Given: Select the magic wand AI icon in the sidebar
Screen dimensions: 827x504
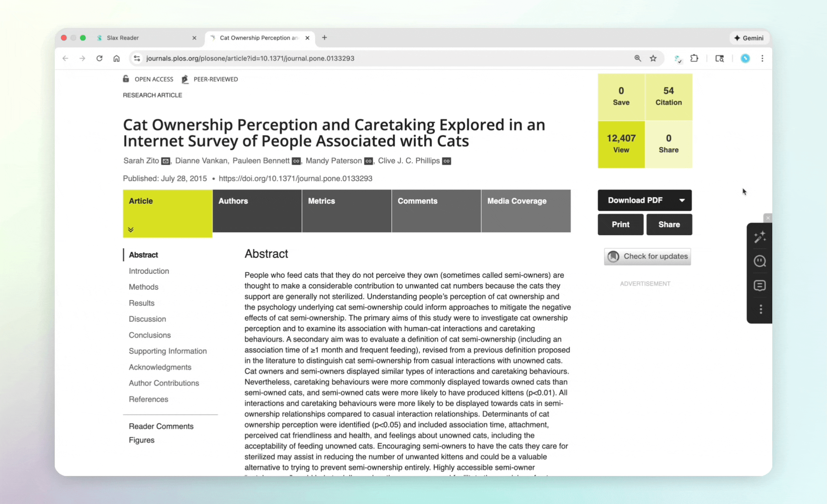Looking at the screenshot, I should click(760, 237).
